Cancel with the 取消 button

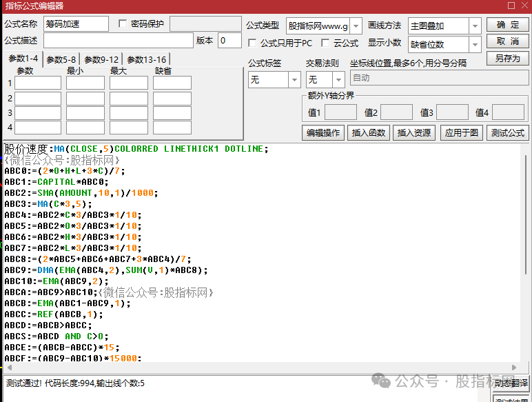click(508, 41)
